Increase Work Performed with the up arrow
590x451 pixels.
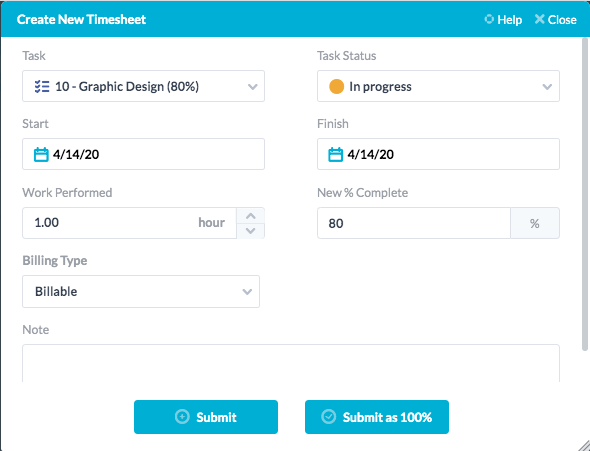[251, 216]
